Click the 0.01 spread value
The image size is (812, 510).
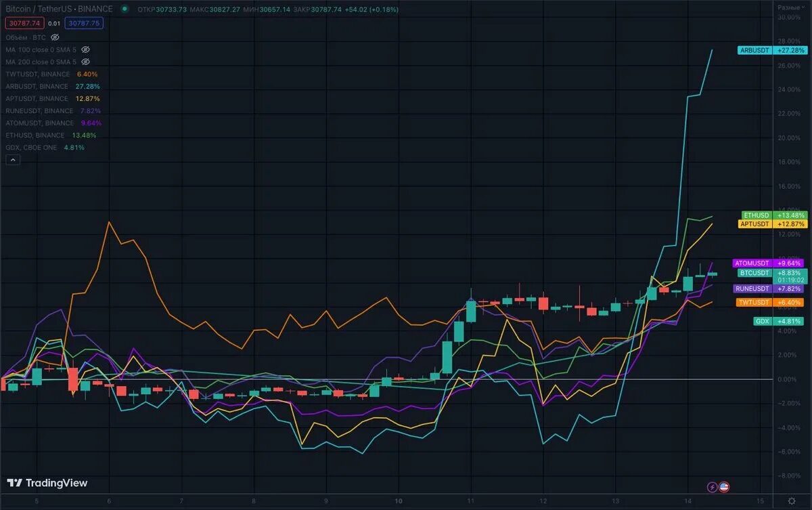point(54,23)
